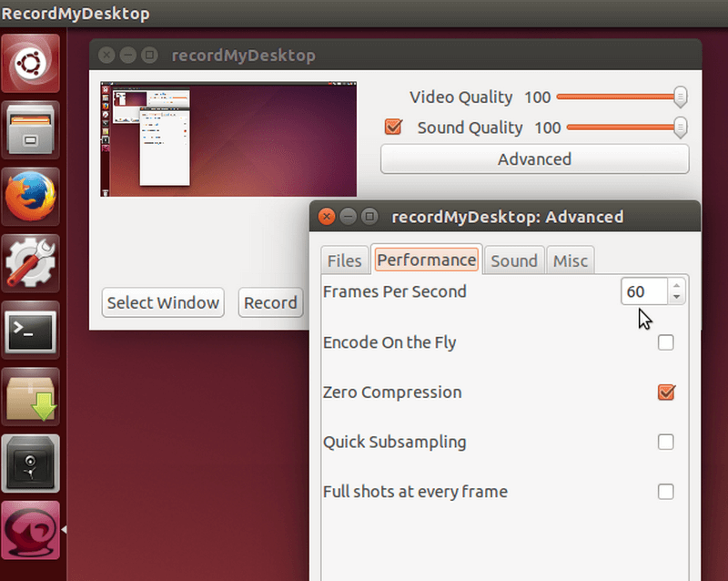This screenshot has width=728, height=581.
Task: Click the Select Window button
Action: [x=163, y=302]
